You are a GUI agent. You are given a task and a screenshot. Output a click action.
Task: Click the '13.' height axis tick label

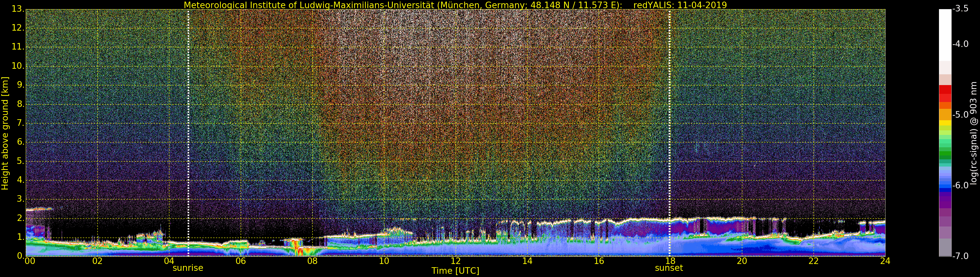18,8
